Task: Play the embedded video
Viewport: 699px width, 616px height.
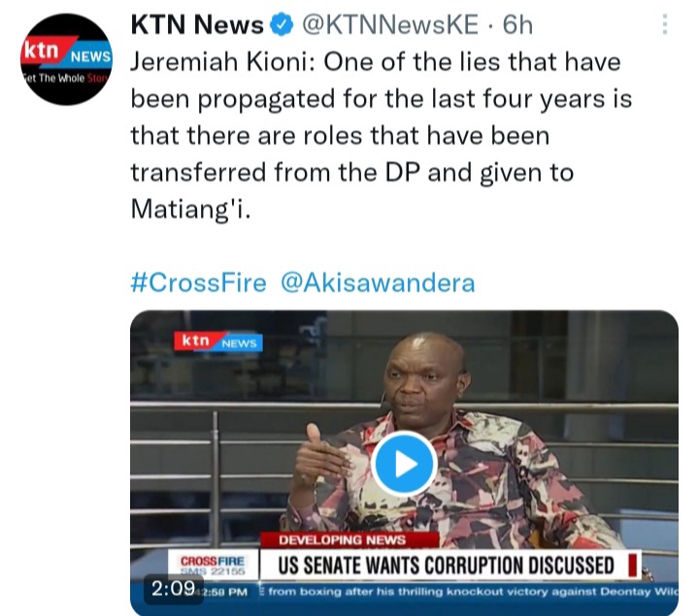Action: pyautogui.click(x=404, y=464)
